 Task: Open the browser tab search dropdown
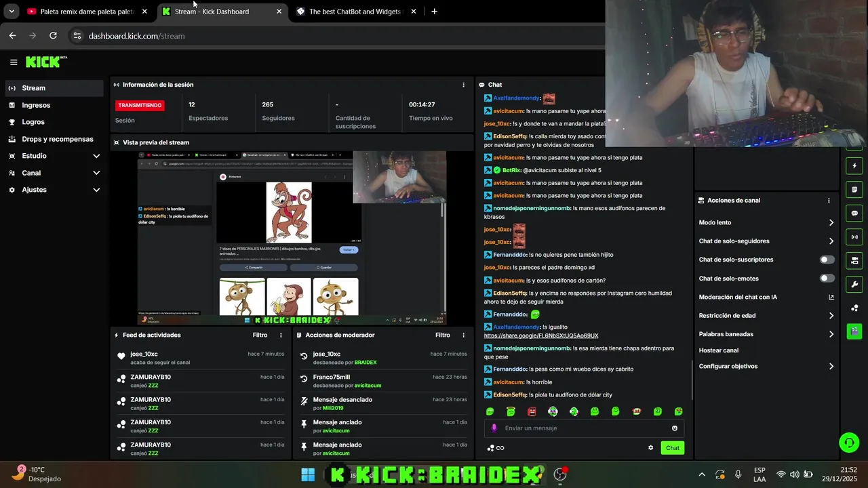click(12, 12)
